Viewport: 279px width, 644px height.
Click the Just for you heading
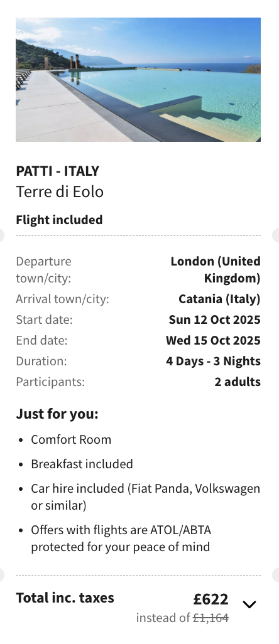point(57,414)
